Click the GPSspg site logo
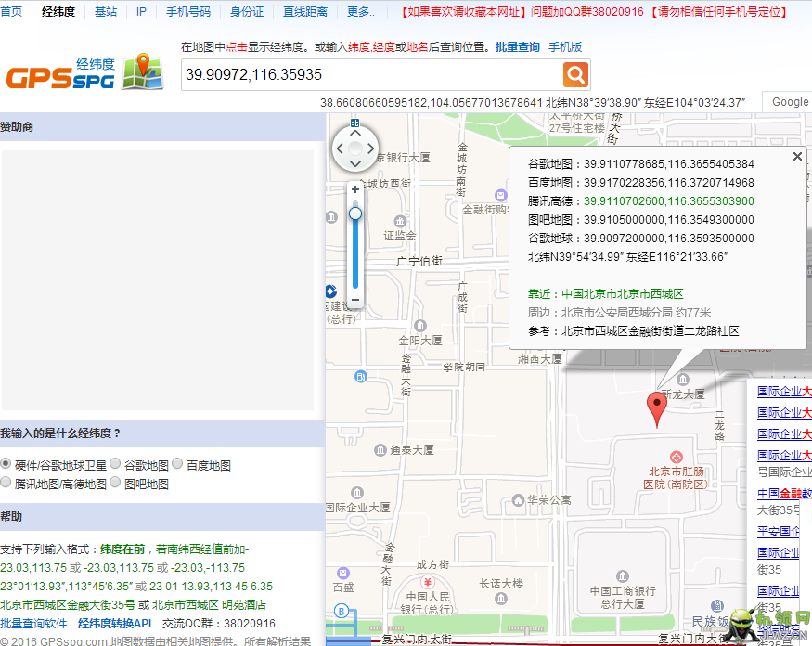Image resolution: width=812 pixels, height=646 pixels. coord(85,72)
